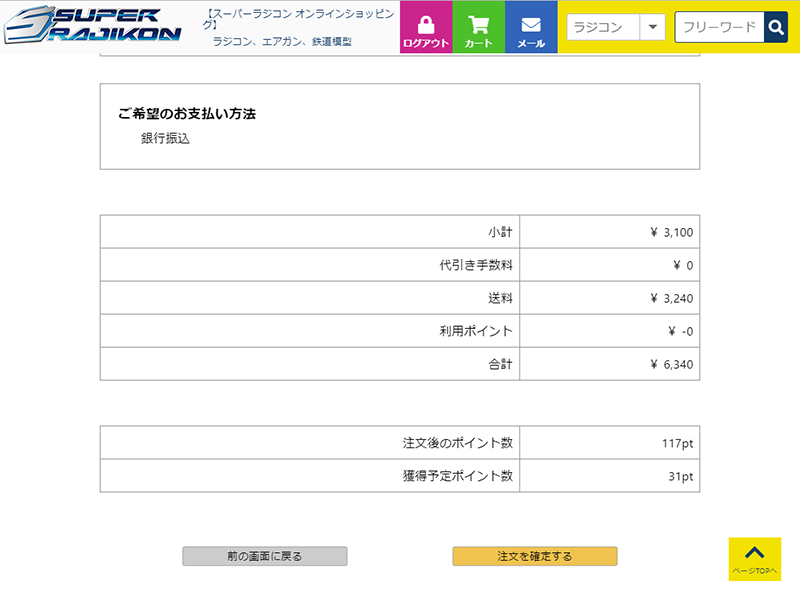Click the 銀行振込 payment method text
800x596 pixels.
(x=165, y=139)
